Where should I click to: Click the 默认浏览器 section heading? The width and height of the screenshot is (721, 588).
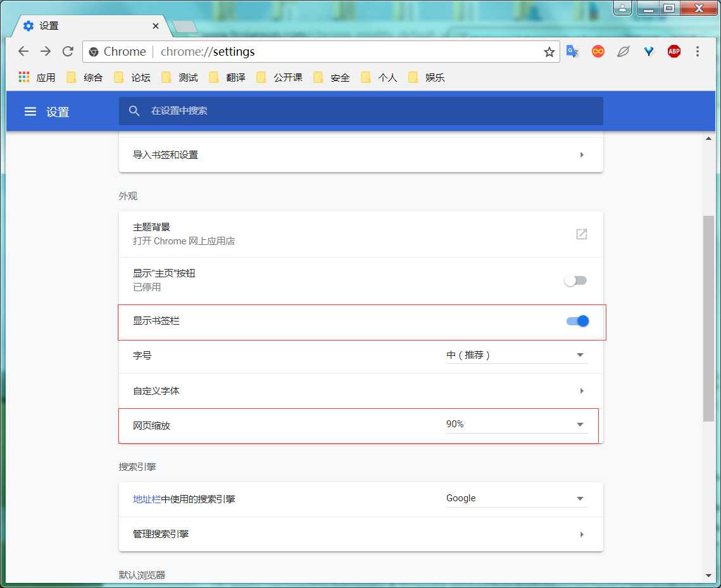(x=142, y=575)
